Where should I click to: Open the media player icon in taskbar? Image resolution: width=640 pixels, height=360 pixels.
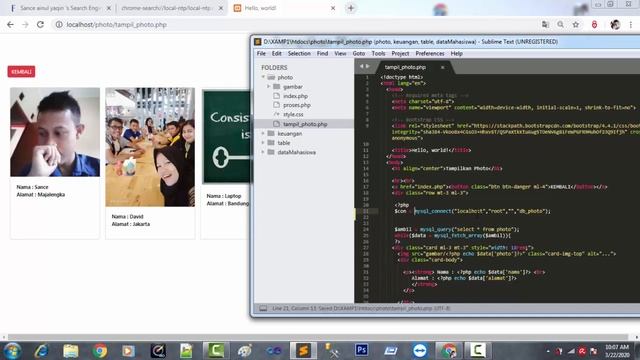tap(128, 351)
